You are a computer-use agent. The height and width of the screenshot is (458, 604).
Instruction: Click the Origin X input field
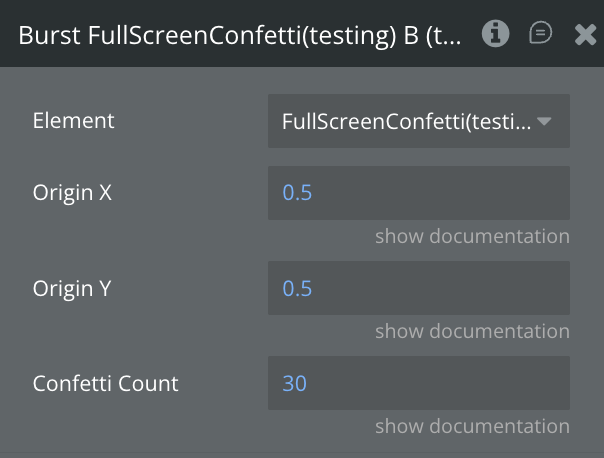[x=418, y=193]
